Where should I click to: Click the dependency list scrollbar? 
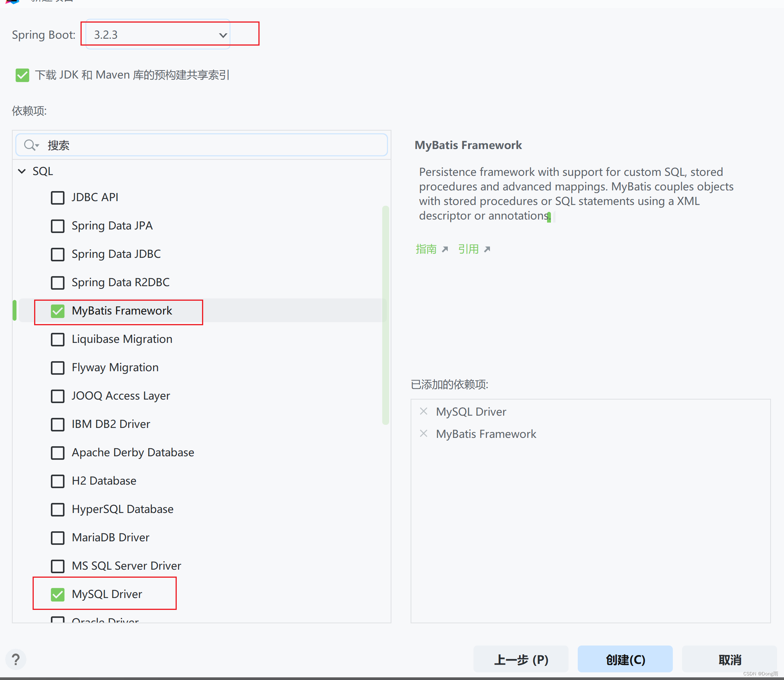(385, 314)
